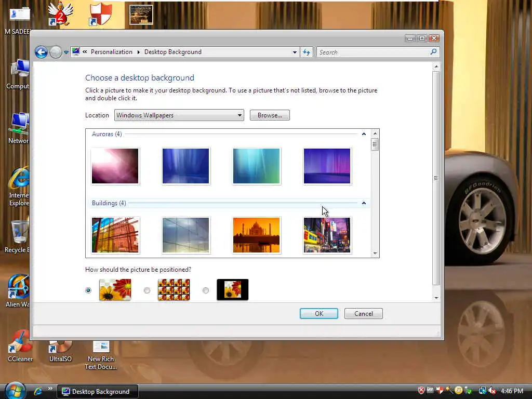Open New Rich Text Document desktop file
This screenshot has height=399, width=532.
tap(101, 355)
